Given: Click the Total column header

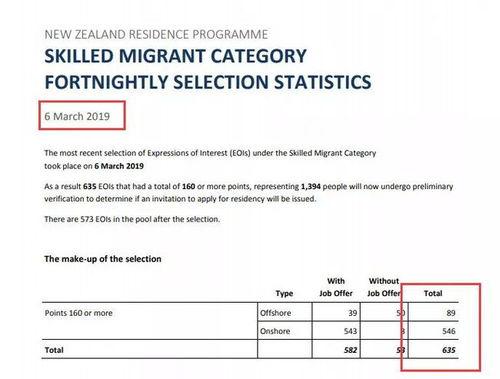Looking at the screenshot, I should coord(433,293).
